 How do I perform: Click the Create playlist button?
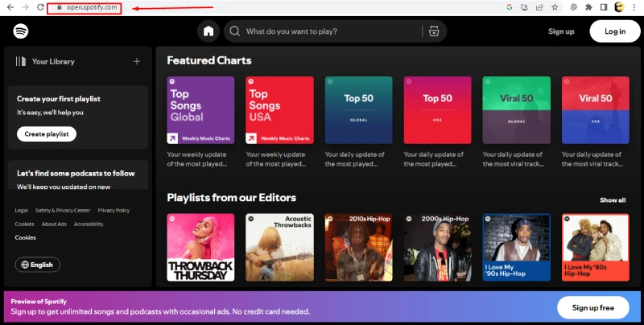pyautogui.click(x=47, y=134)
